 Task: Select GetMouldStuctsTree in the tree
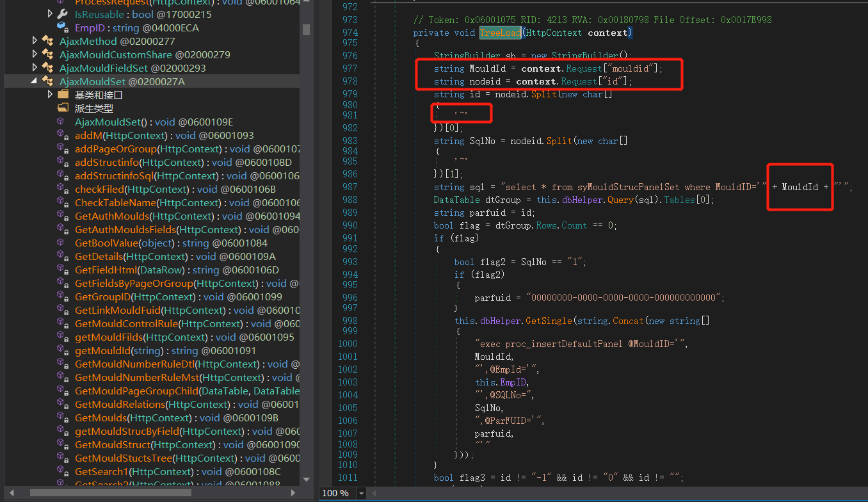click(187, 458)
